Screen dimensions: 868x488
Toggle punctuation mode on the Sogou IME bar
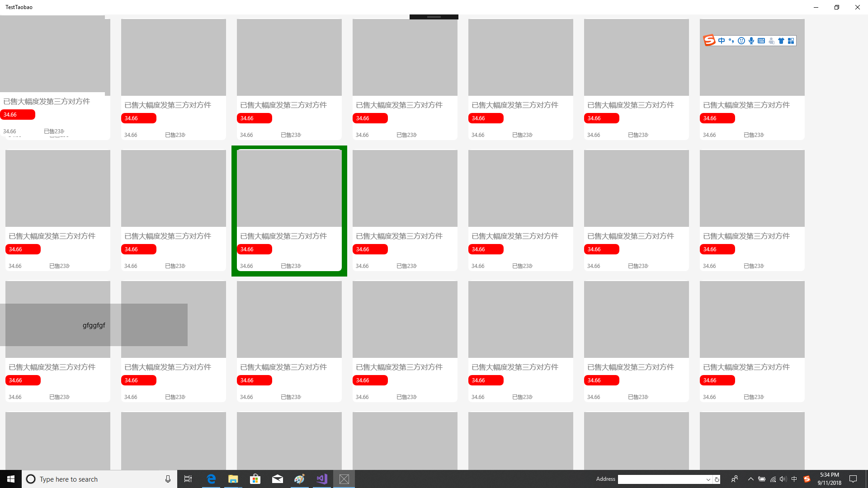[731, 41]
